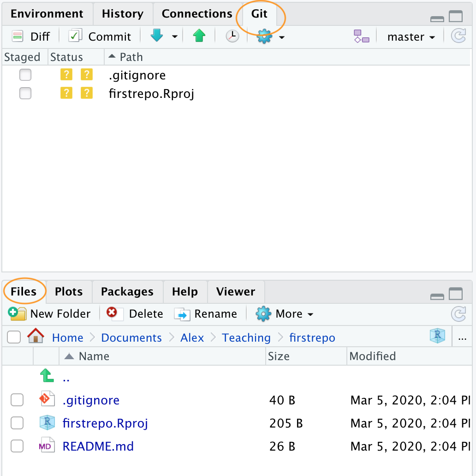Click the Commit button

100,36
